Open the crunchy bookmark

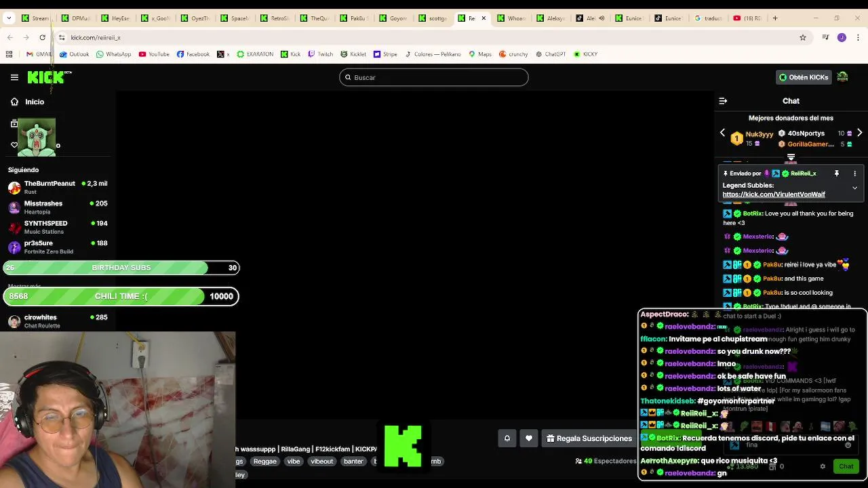pos(513,54)
